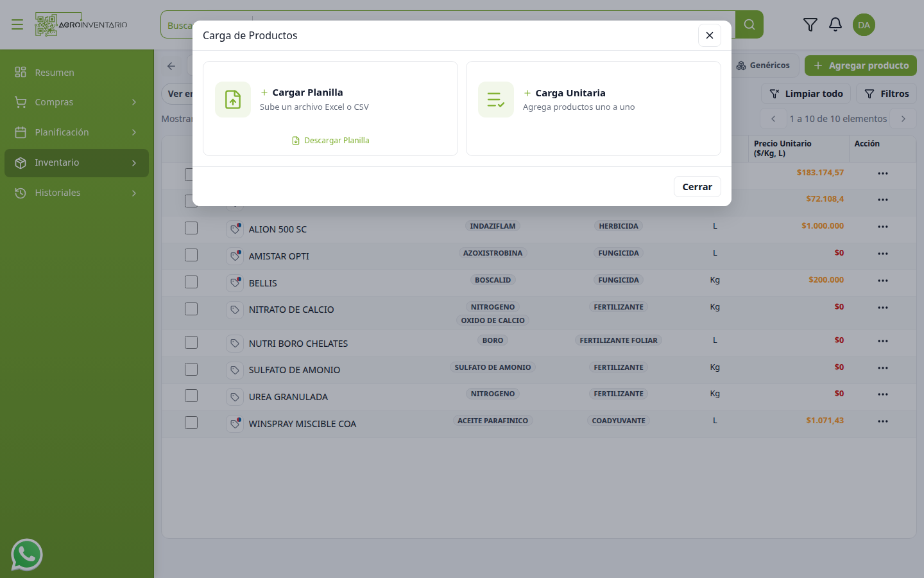
Task: Expand the Historiales chevron
Action: click(134, 193)
